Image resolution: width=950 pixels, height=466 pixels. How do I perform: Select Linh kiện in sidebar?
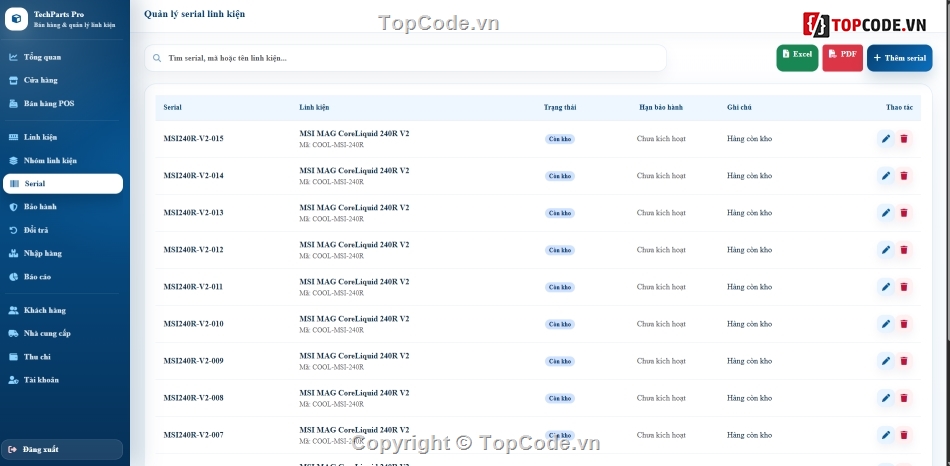coord(63,137)
